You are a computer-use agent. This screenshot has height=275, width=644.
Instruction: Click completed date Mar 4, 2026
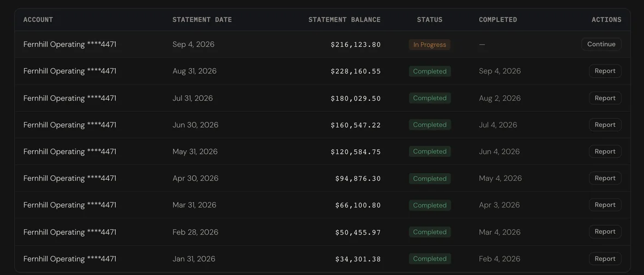(x=500, y=232)
